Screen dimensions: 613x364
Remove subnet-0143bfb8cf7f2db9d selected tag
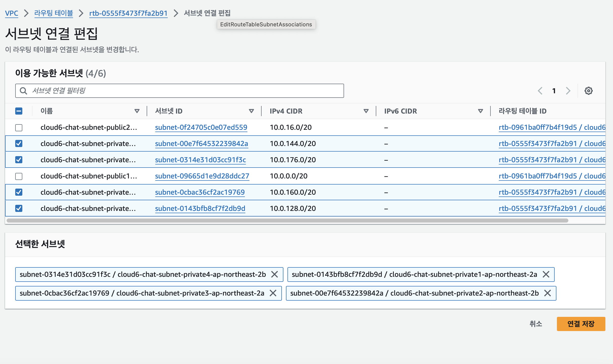(546, 274)
